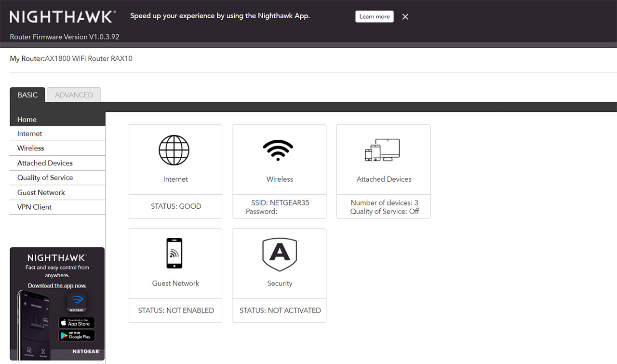Viewport: 617px width, 364px height.
Task: Click the Google Play badge
Action: click(77, 336)
